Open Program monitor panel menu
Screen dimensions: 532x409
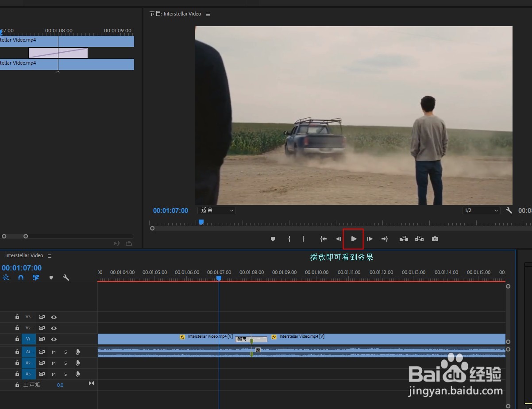click(x=208, y=14)
